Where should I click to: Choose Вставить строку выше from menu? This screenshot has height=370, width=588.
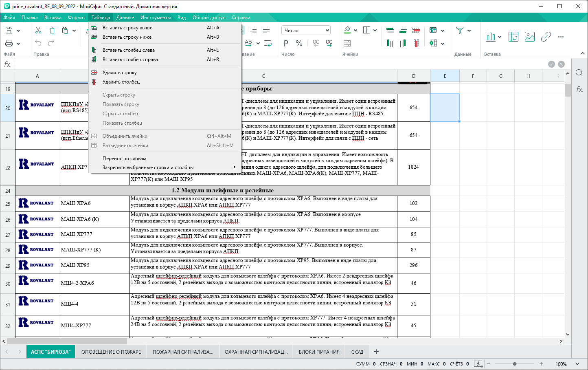point(127,28)
